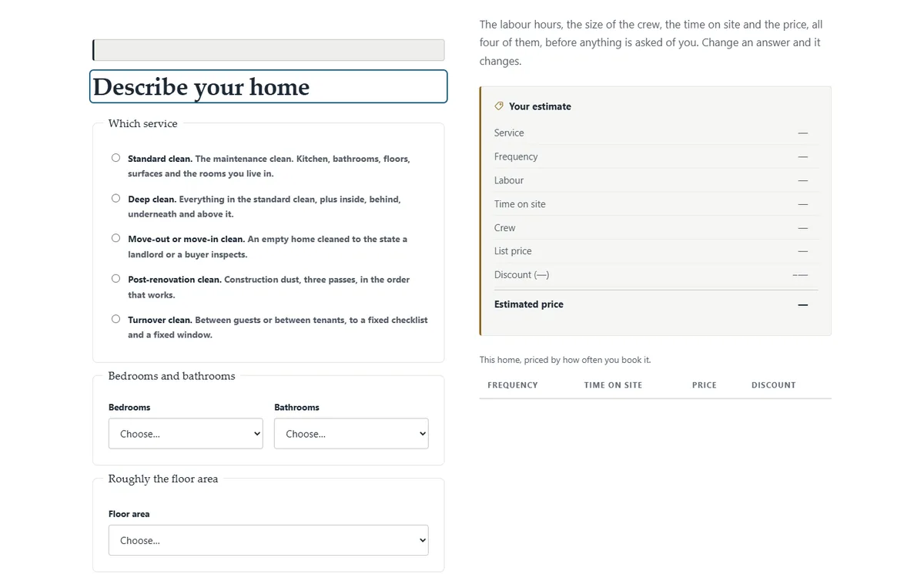
Task: Click the "PRICE" column header
Action: 705,385
